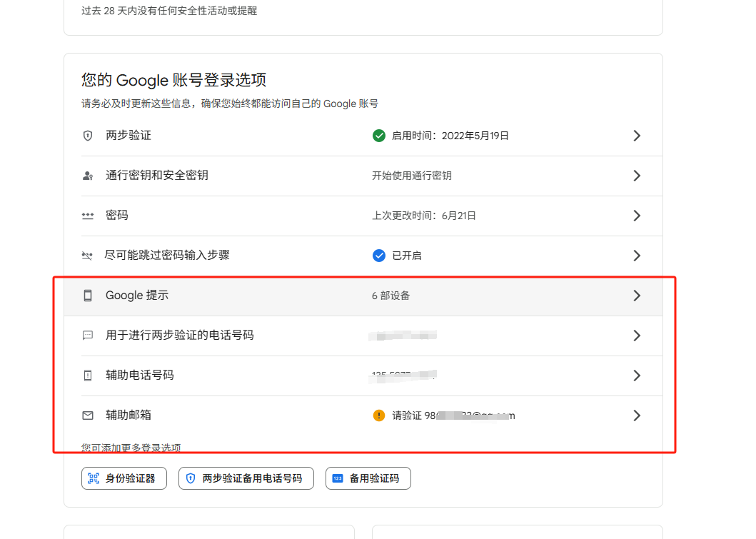Click the orange warning icon for 辅助邮箱
This screenshot has width=756, height=539.
(379, 415)
